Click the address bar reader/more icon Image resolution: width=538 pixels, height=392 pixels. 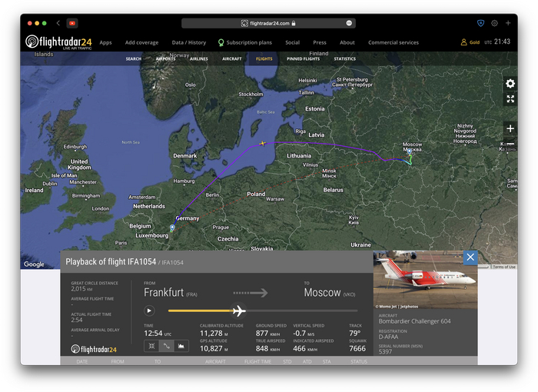coord(349,23)
